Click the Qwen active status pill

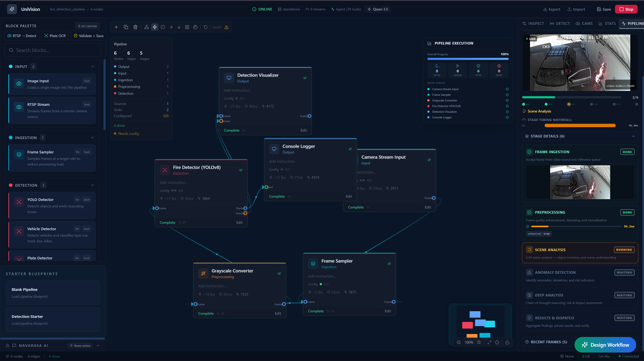click(x=80, y=345)
